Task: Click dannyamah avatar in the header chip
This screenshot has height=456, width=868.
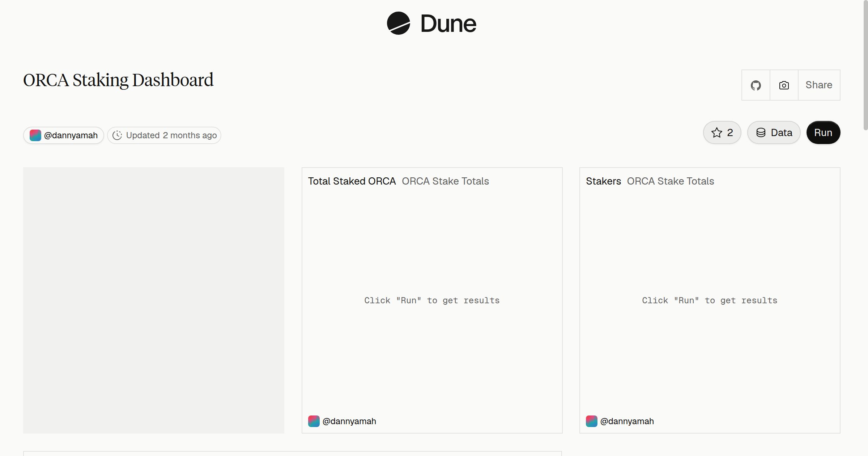Action: point(35,135)
